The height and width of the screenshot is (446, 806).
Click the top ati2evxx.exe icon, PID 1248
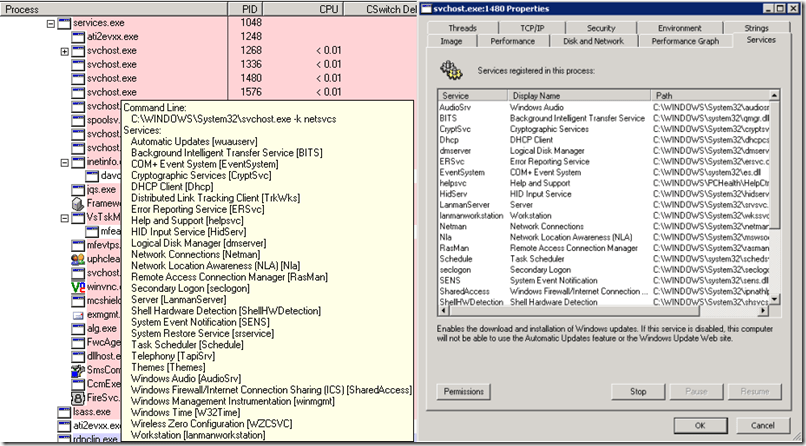(x=79, y=36)
